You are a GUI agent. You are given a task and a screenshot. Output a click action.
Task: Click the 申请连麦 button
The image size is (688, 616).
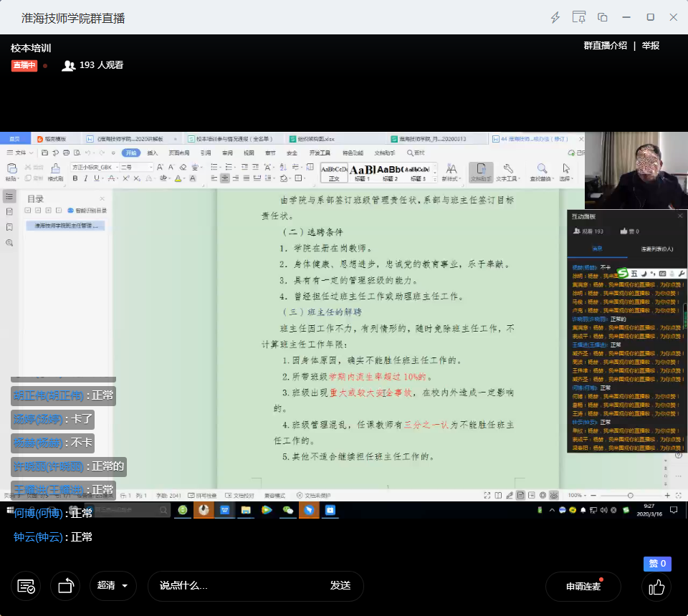click(x=583, y=586)
